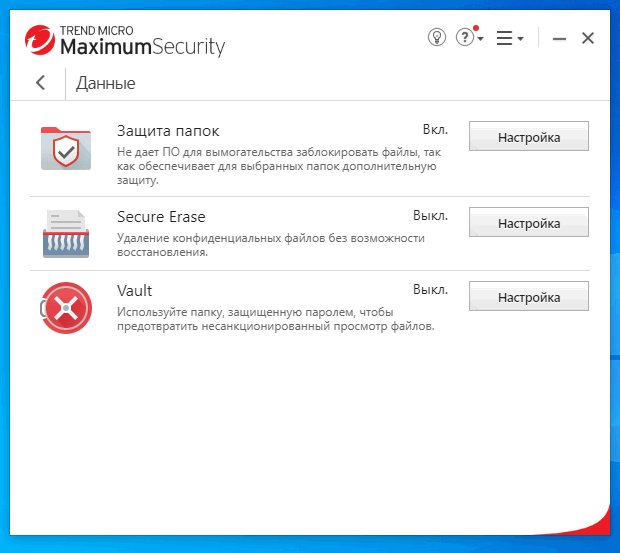This screenshot has width=620, height=553.
Task: Click the Защита папок description text
Action: click(279, 166)
